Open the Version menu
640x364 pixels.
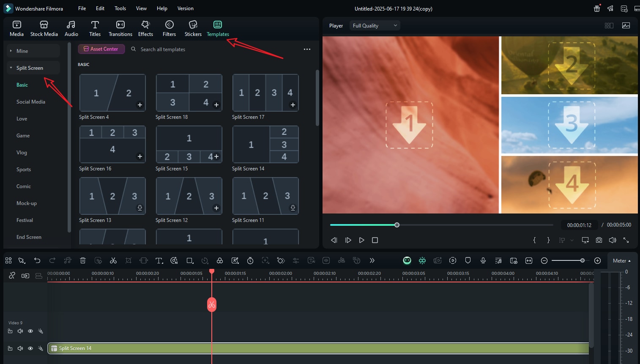pyautogui.click(x=185, y=8)
